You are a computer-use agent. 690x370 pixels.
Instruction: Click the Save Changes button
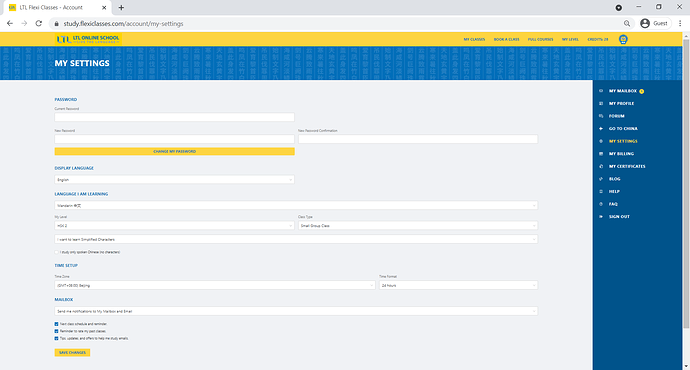coord(72,352)
